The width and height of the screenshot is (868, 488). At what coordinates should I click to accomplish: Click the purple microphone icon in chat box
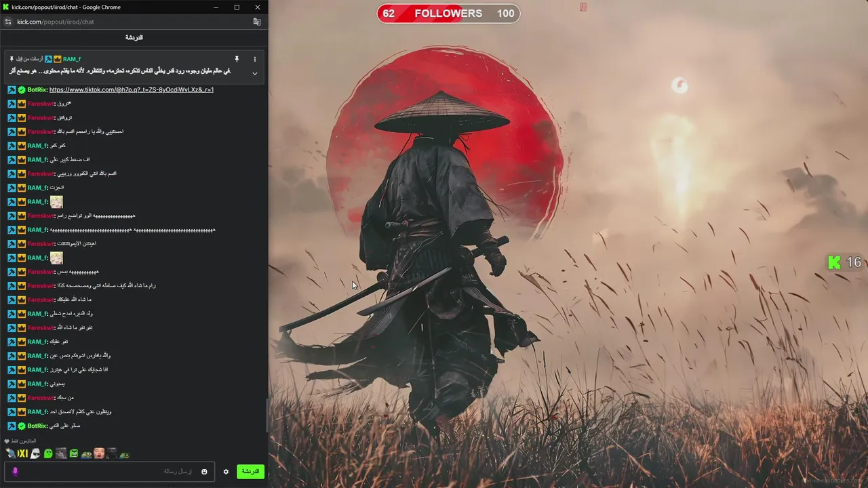pos(15,471)
